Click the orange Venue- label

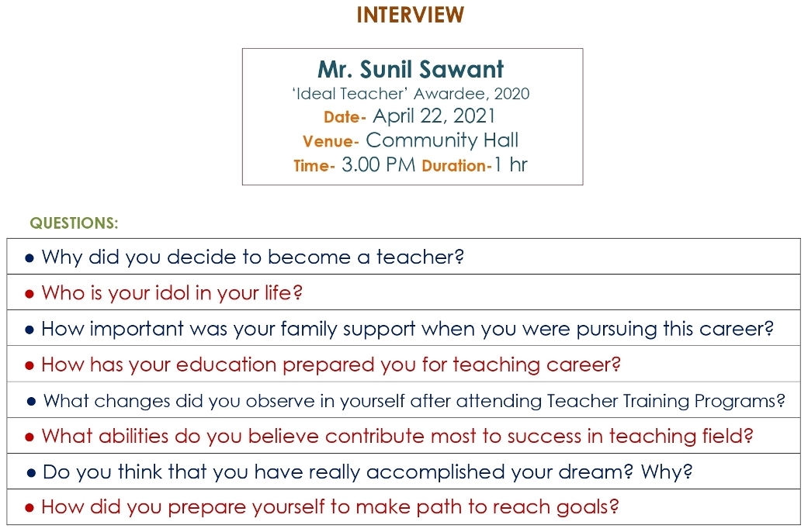tap(331, 142)
